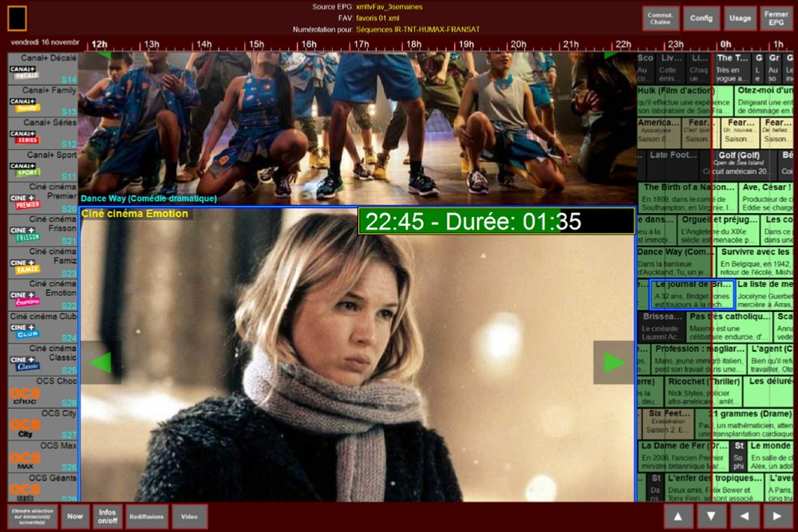Viewport: 798px width, 532px height.
Task: Open the Config settings
Action: (701, 18)
